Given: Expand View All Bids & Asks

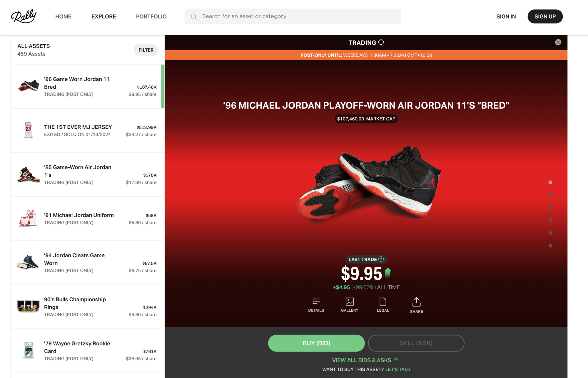Looking at the screenshot, I should (365, 360).
